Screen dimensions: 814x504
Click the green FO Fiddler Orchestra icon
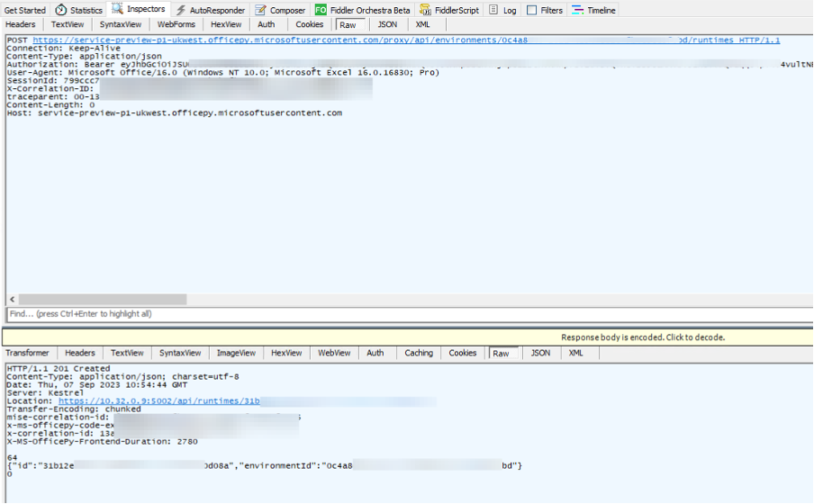pyautogui.click(x=321, y=10)
